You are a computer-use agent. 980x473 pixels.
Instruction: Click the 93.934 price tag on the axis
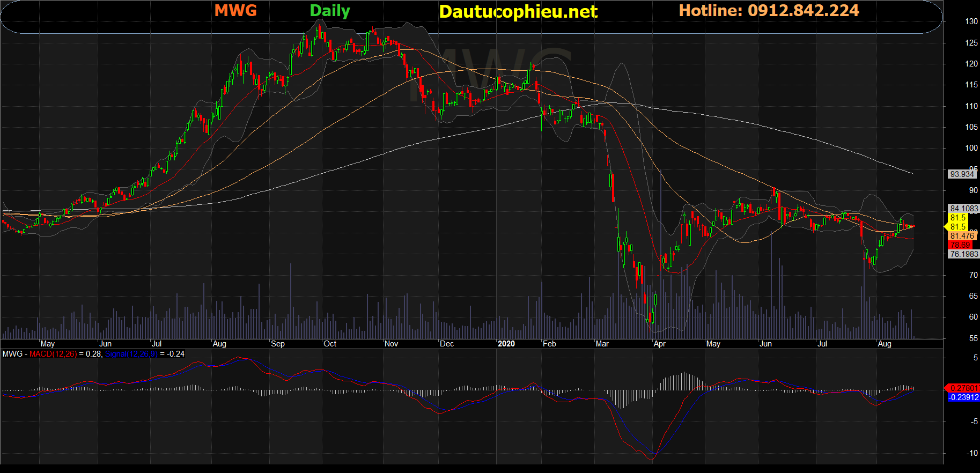[961, 174]
